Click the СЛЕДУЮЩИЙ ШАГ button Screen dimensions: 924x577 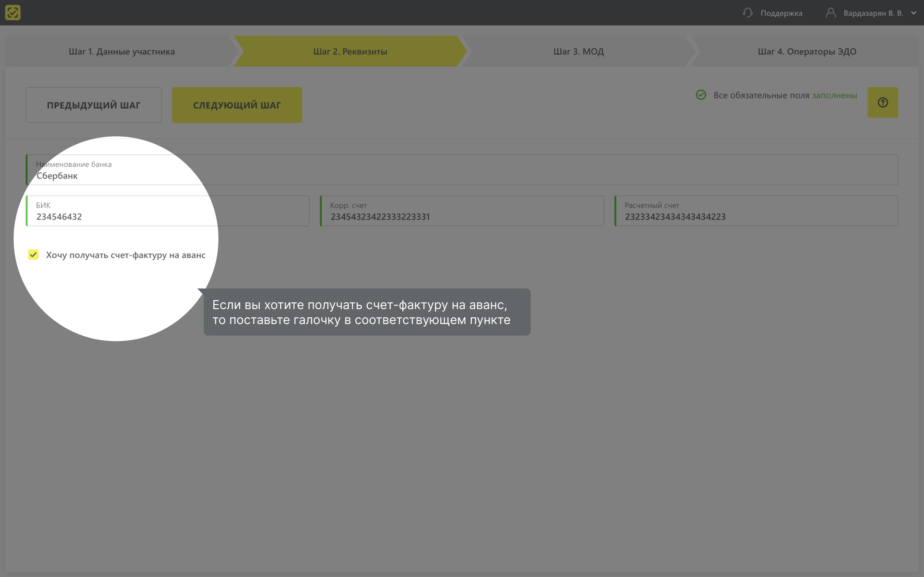pos(237,105)
